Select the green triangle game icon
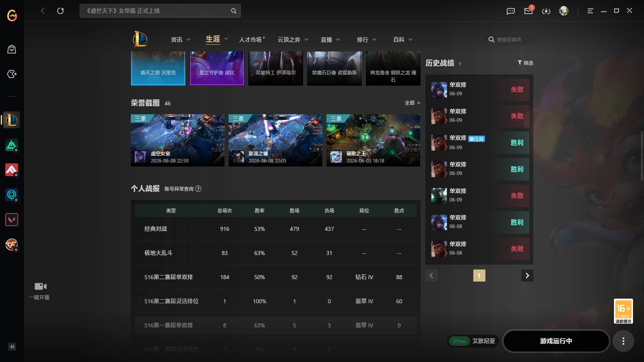 click(x=12, y=145)
